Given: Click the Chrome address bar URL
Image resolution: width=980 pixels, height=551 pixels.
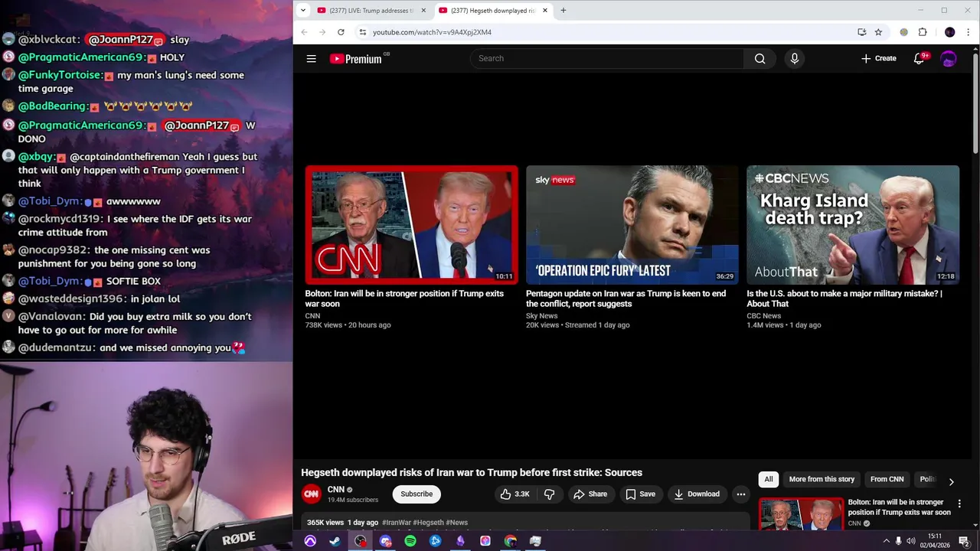Looking at the screenshot, I should (x=432, y=32).
